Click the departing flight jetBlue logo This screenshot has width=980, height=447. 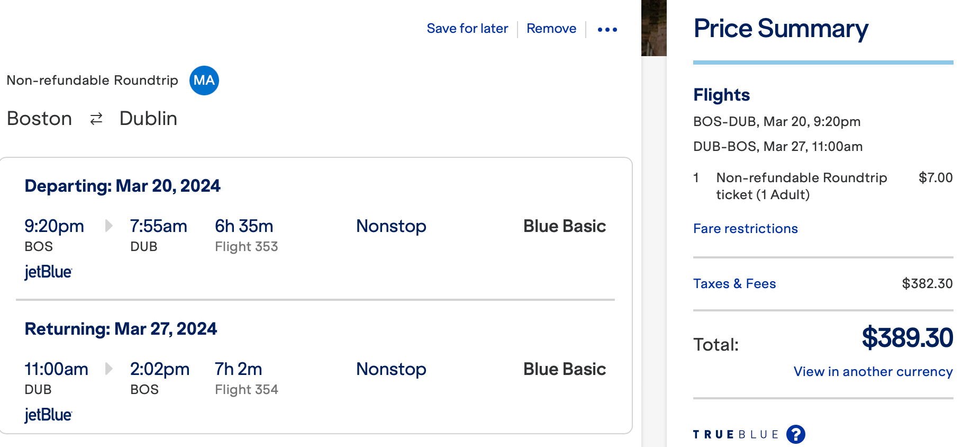coord(48,272)
